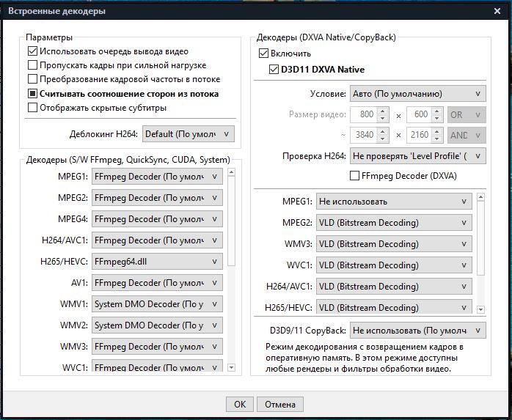Open software WMV3 FFmpeg Decoder dropdown

(157, 346)
